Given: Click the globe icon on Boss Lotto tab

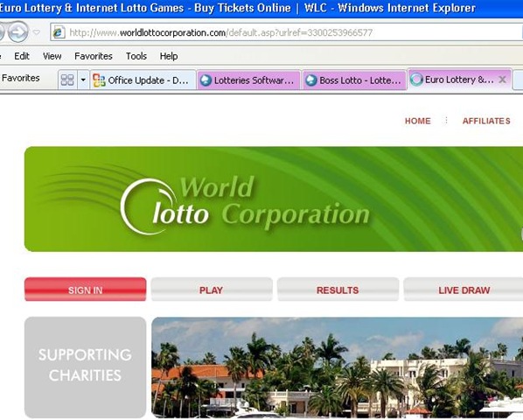Looking at the screenshot, I should 311,80.
